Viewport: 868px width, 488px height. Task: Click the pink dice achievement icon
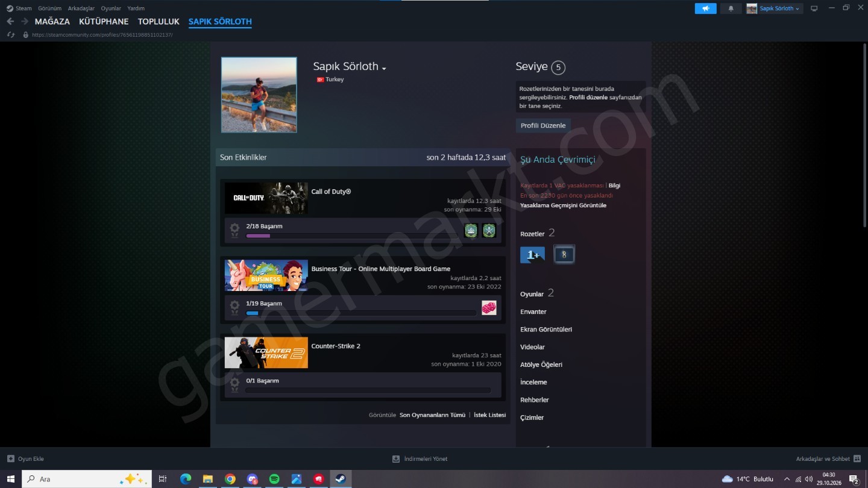point(489,308)
